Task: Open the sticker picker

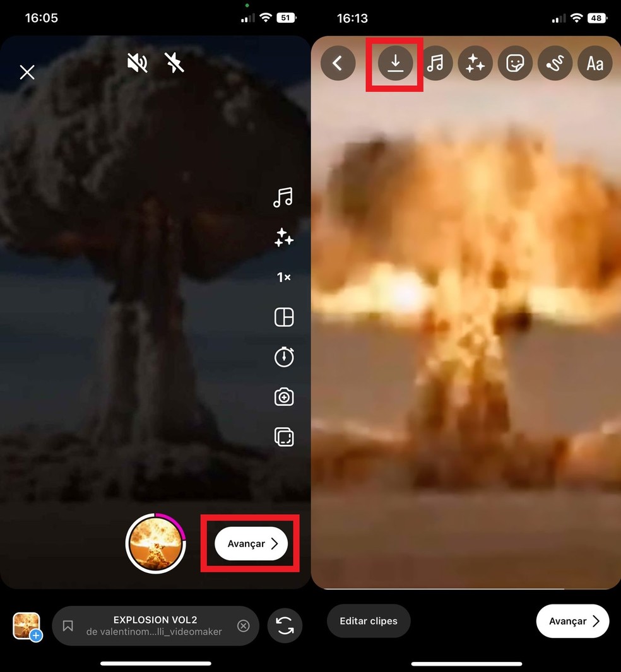Action: [515, 63]
